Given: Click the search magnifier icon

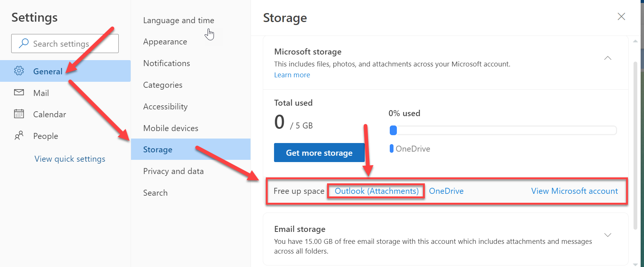Looking at the screenshot, I should pyautogui.click(x=24, y=43).
